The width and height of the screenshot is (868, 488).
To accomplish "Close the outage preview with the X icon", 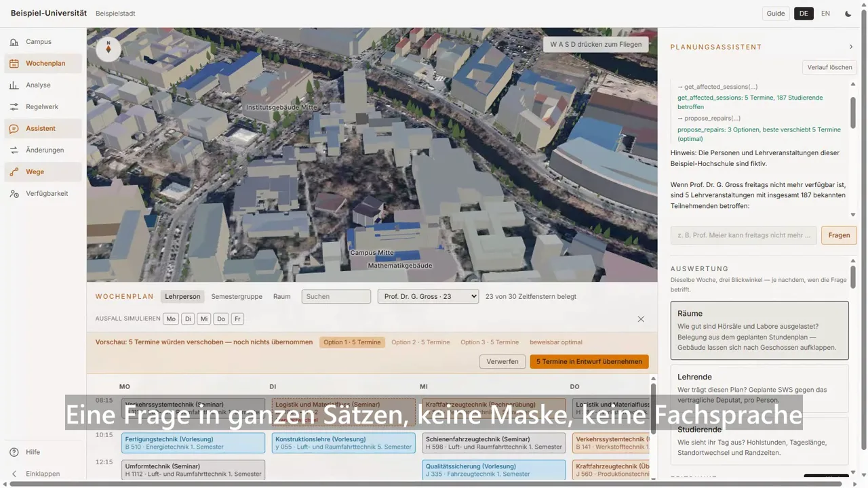I will coord(641,319).
